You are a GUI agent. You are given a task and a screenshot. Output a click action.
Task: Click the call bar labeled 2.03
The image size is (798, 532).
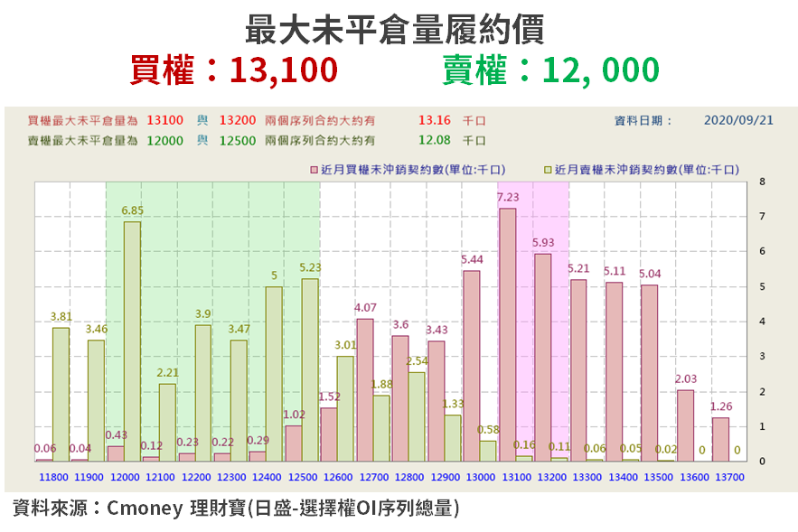685,425
